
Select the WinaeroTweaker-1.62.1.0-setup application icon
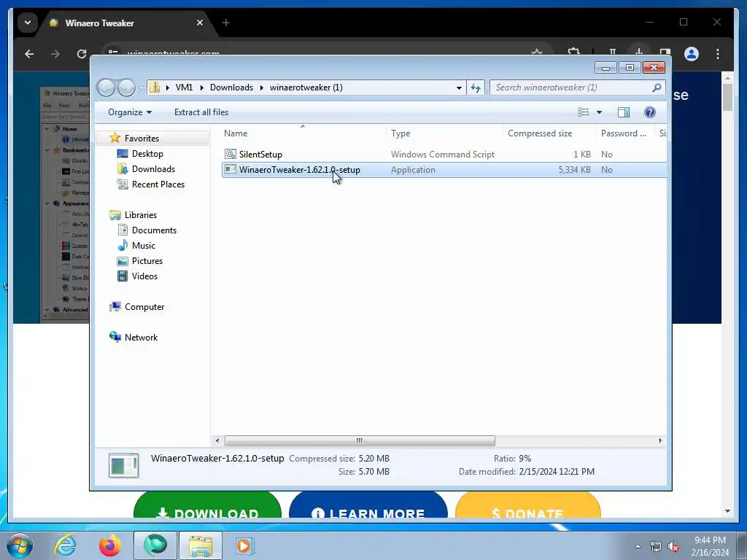pos(231,169)
